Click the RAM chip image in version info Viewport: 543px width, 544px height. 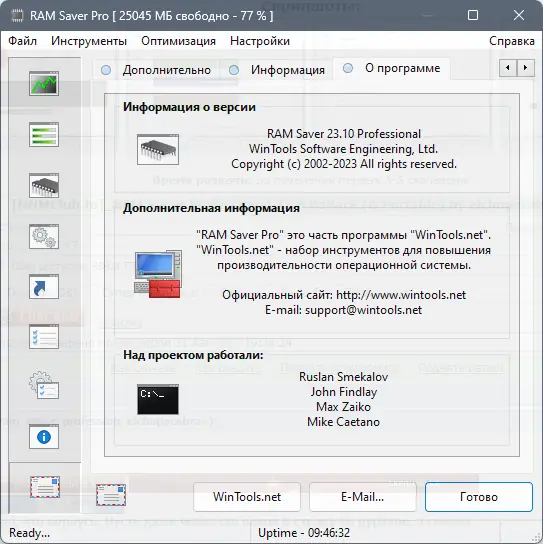coord(158,150)
